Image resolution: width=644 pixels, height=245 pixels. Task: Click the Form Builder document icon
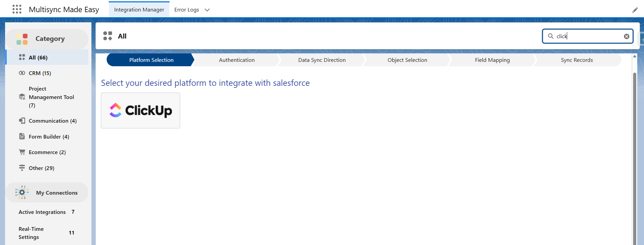click(22, 136)
